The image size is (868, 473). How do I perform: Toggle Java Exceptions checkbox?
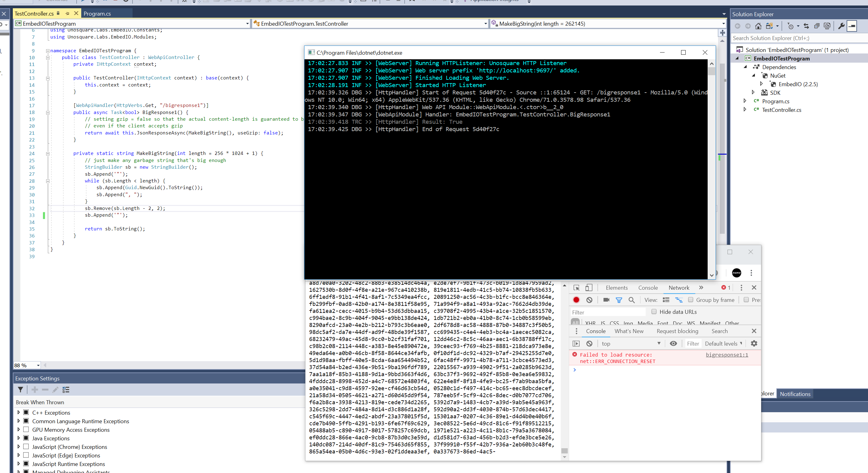click(x=26, y=438)
